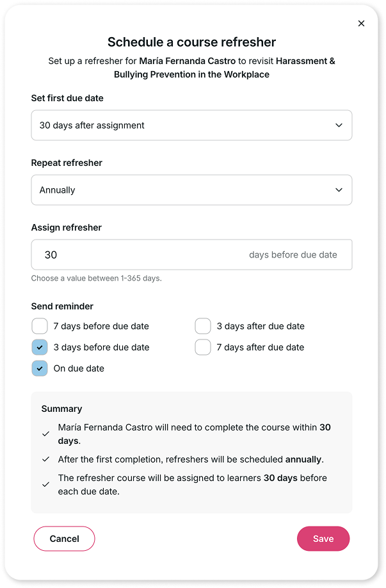Click the 'days before due date' suffix text

[x=293, y=255]
